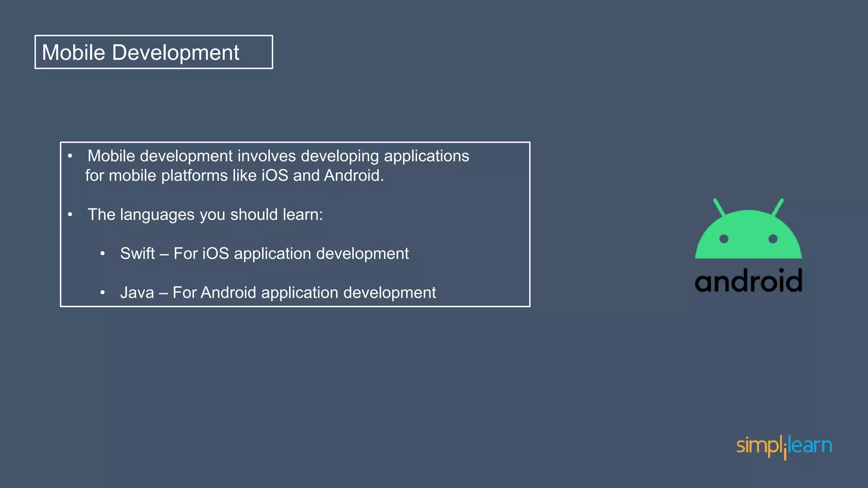868x488 pixels.
Task: Click the Java Android development bullet text
Action: tap(278, 292)
